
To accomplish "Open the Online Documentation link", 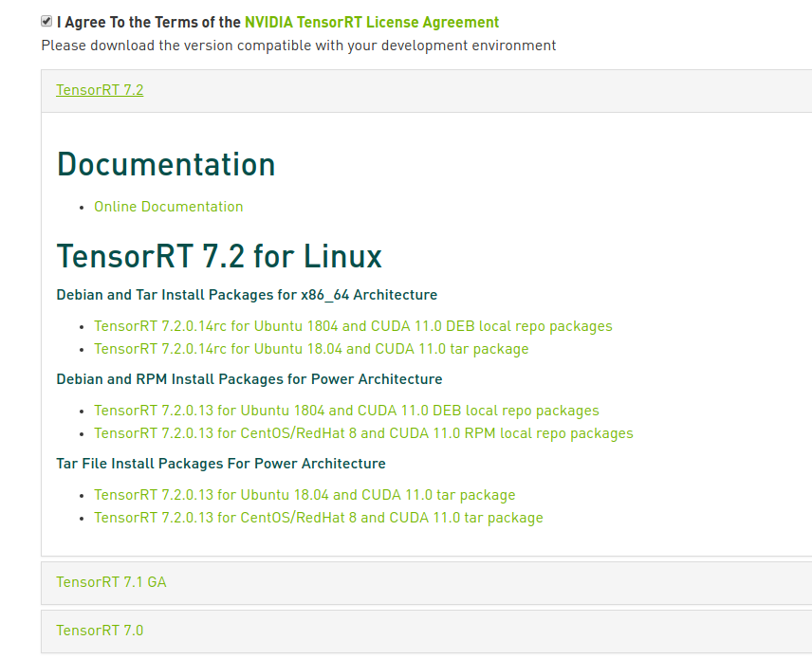I will coord(168,207).
